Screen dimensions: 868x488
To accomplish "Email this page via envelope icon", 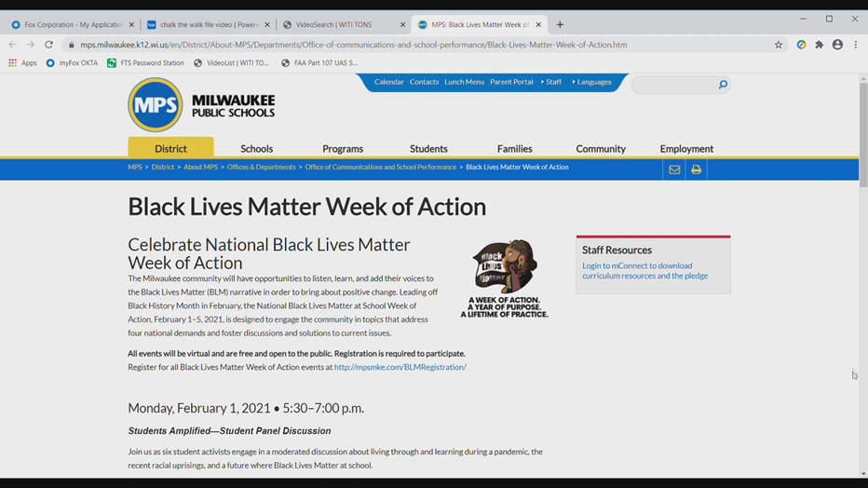I will [673, 169].
